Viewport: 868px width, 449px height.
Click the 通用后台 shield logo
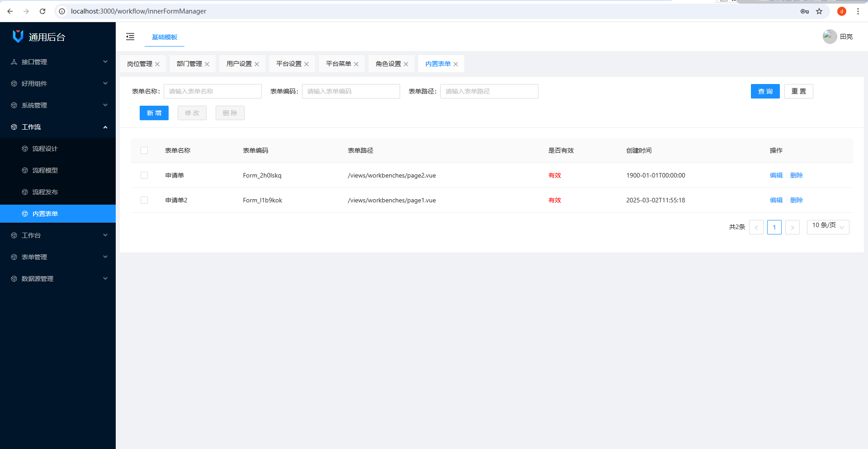pyautogui.click(x=17, y=37)
